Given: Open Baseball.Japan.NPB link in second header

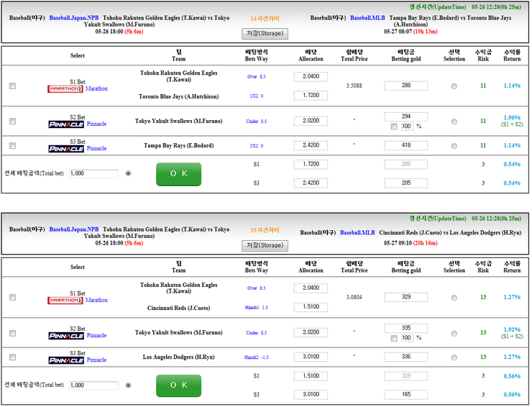Looking at the screenshot, I should click(74, 229).
